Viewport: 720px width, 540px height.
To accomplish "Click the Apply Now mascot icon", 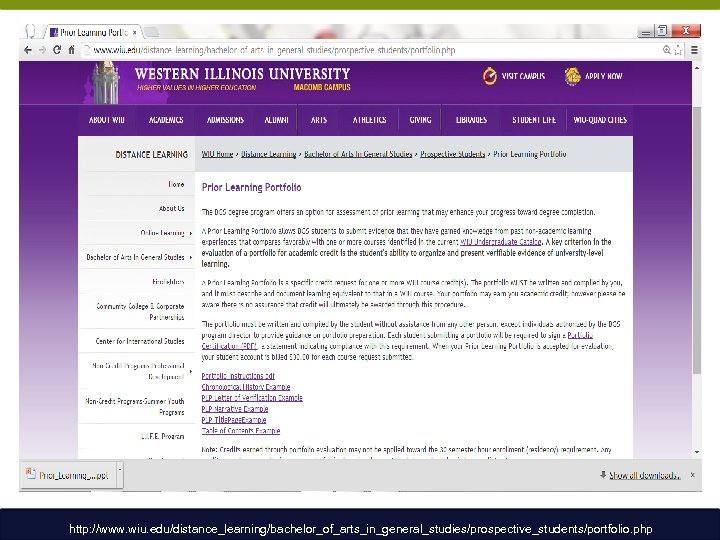I will 572,76.
